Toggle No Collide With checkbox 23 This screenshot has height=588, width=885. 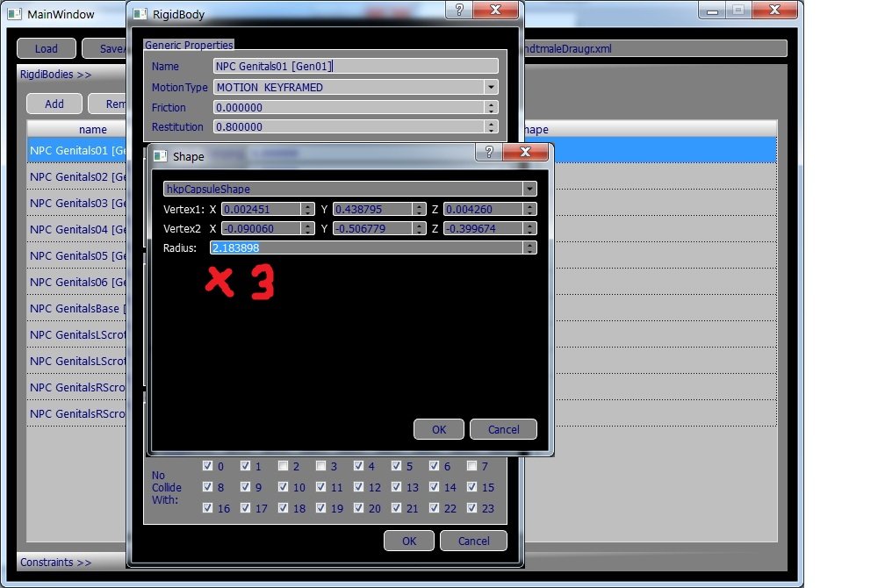pyautogui.click(x=471, y=507)
